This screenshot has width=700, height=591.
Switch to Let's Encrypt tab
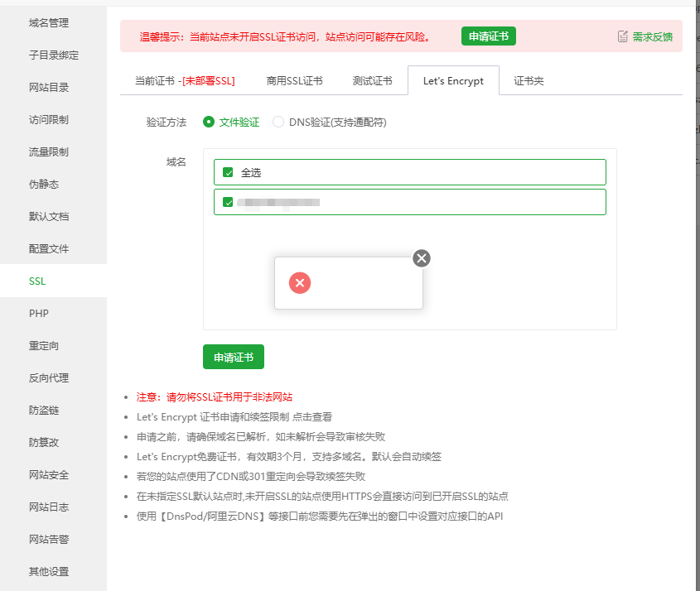point(453,81)
